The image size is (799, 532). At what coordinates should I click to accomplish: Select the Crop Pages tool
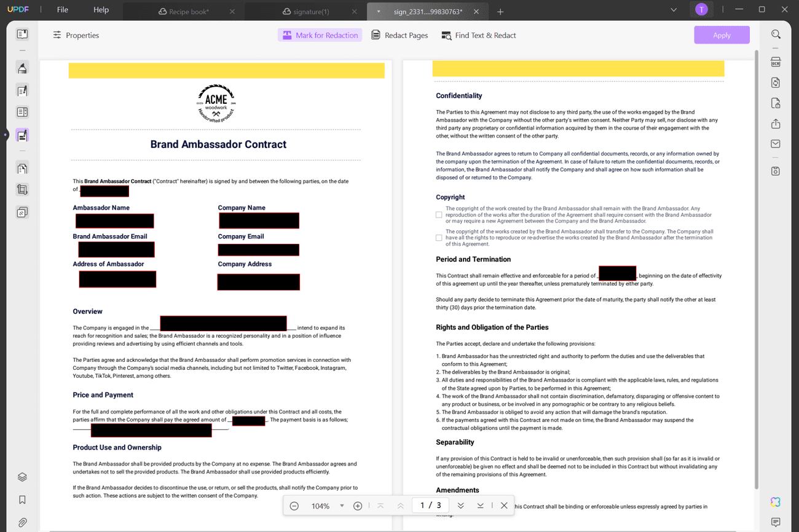22,189
